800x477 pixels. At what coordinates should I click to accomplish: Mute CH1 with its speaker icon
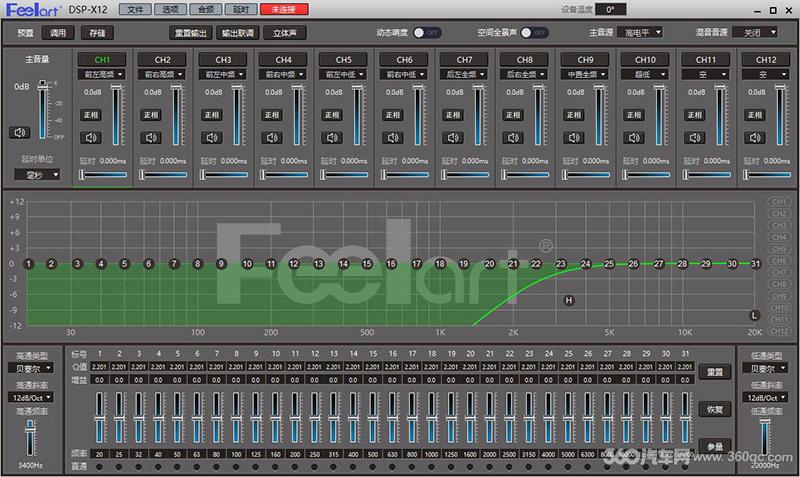91,138
